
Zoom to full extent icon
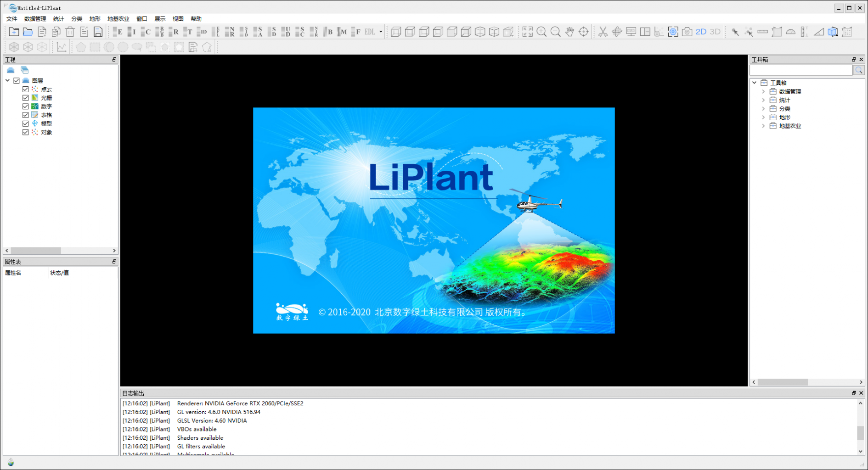coord(528,32)
